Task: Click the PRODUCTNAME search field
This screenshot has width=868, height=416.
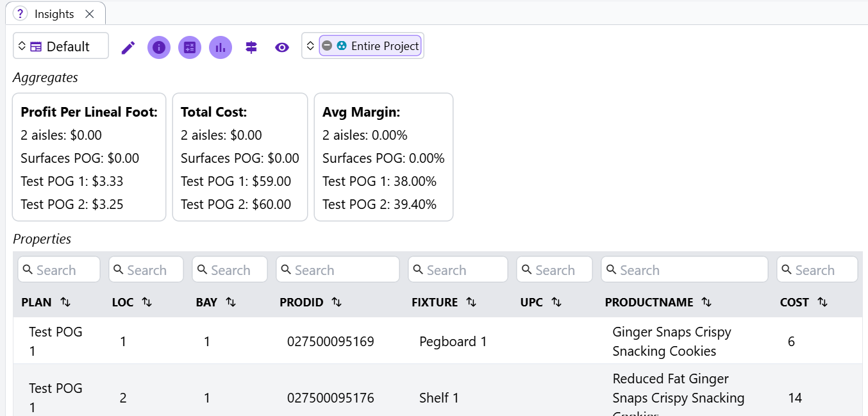Action: click(x=684, y=270)
